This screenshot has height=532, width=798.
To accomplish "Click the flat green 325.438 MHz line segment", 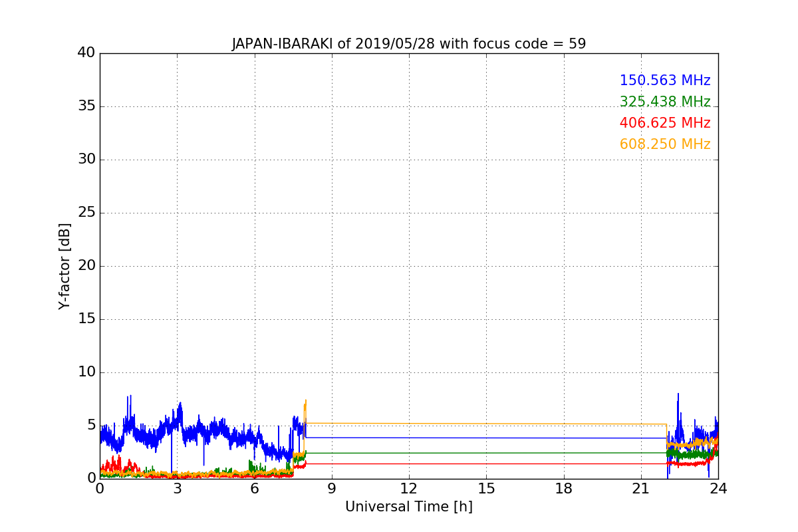I will pos(485,453).
